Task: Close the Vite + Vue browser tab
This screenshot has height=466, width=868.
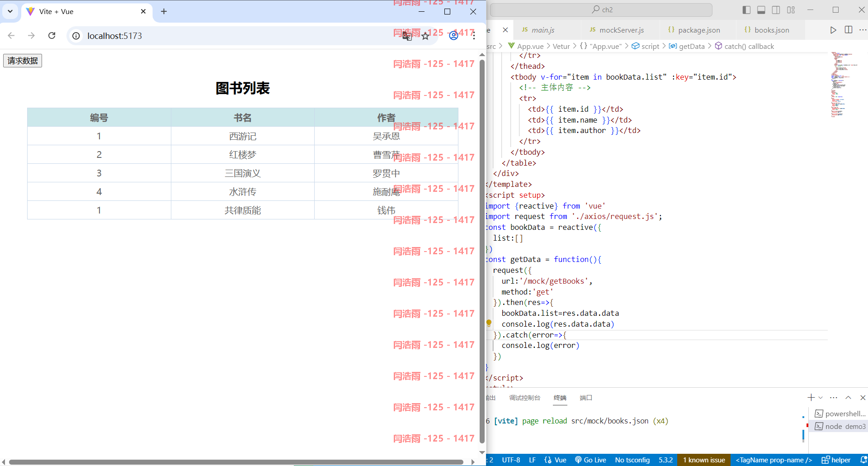Action: click(143, 11)
